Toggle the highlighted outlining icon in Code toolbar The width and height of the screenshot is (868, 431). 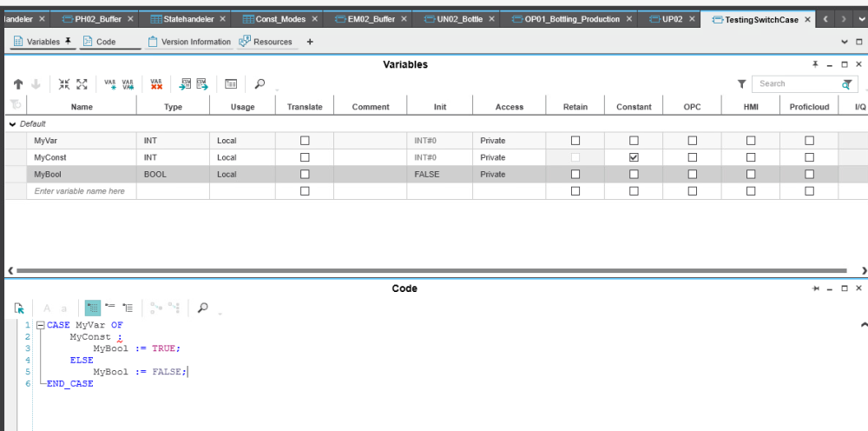(93, 308)
